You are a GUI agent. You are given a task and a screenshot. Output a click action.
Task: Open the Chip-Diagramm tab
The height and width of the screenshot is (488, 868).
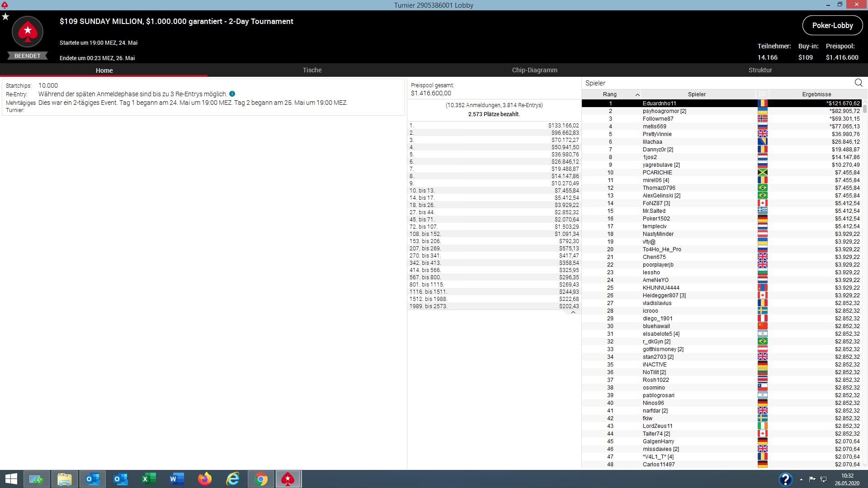(534, 70)
